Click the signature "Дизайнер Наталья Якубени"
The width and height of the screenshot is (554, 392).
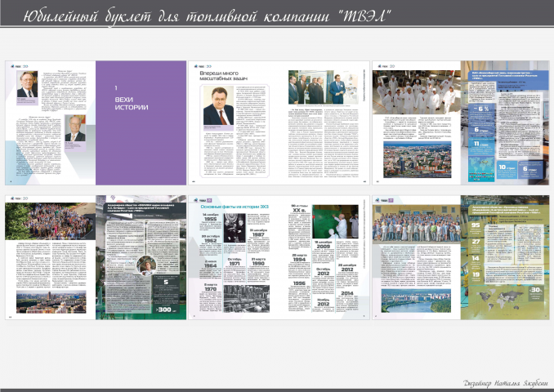click(x=506, y=383)
